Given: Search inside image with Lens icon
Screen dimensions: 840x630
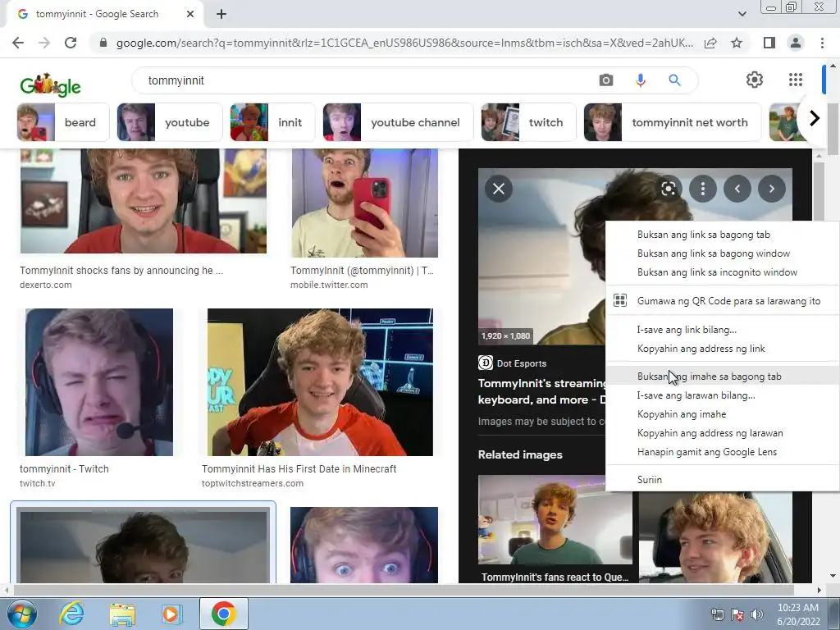Looking at the screenshot, I should click(668, 189).
